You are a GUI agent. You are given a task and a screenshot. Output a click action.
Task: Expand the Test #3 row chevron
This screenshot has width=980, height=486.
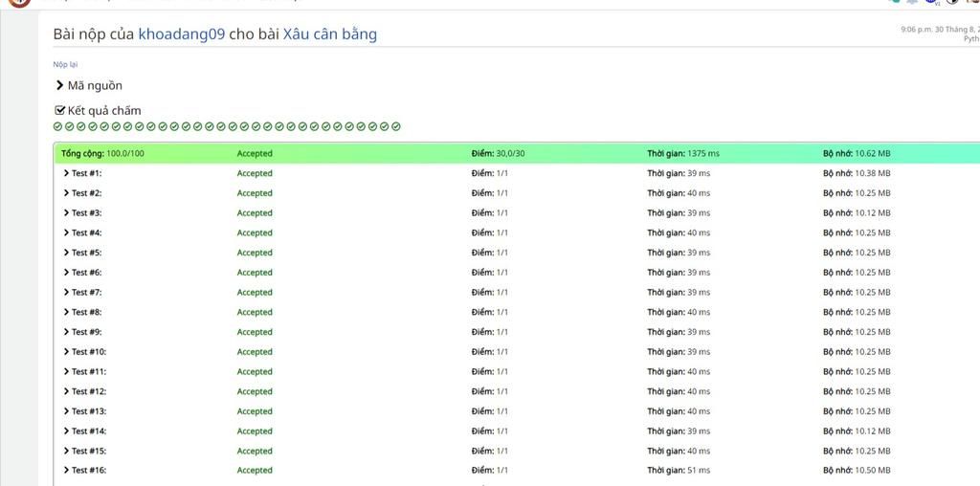(66, 213)
